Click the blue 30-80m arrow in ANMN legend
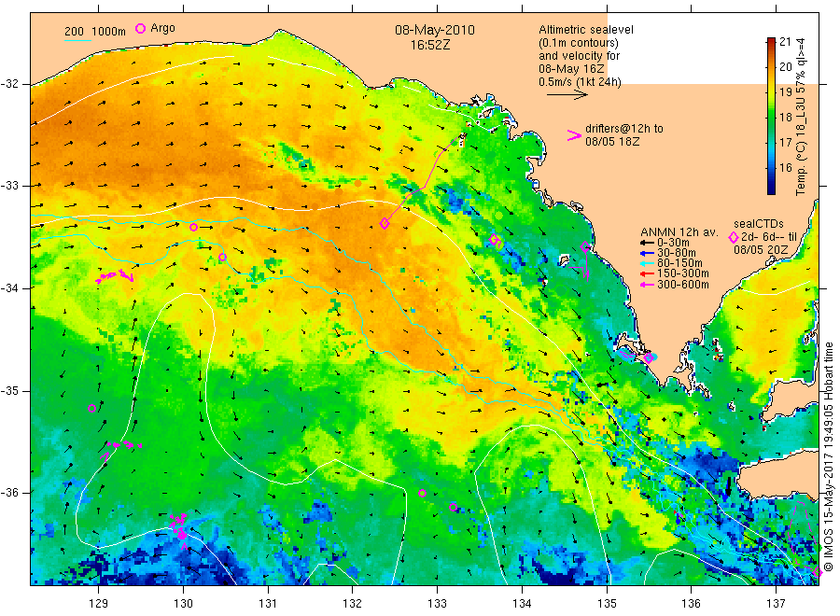Image resolution: width=840 pixels, height=616 pixels. (x=647, y=253)
